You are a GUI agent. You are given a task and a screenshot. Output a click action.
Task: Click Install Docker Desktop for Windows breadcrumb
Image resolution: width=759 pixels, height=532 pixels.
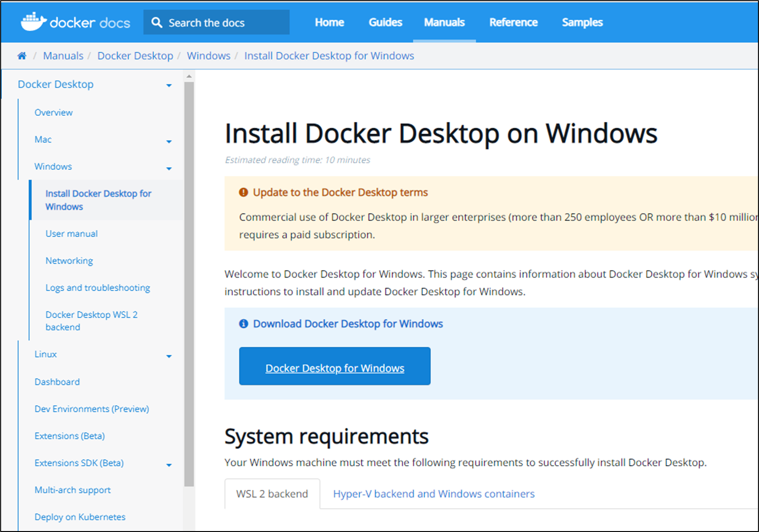click(x=329, y=56)
